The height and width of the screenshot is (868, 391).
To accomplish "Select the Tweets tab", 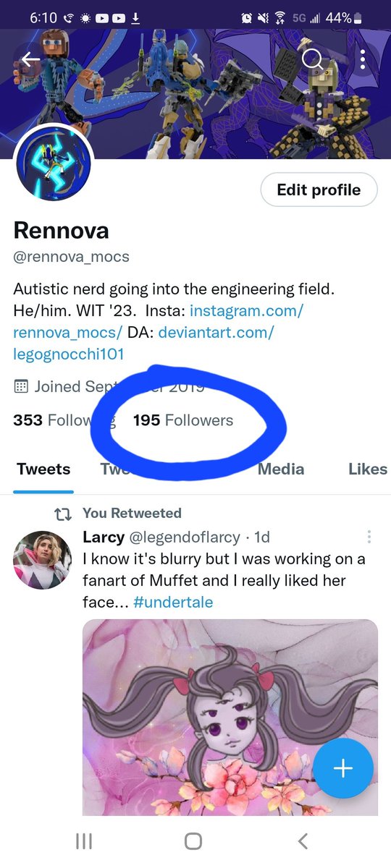I will pos(43,469).
